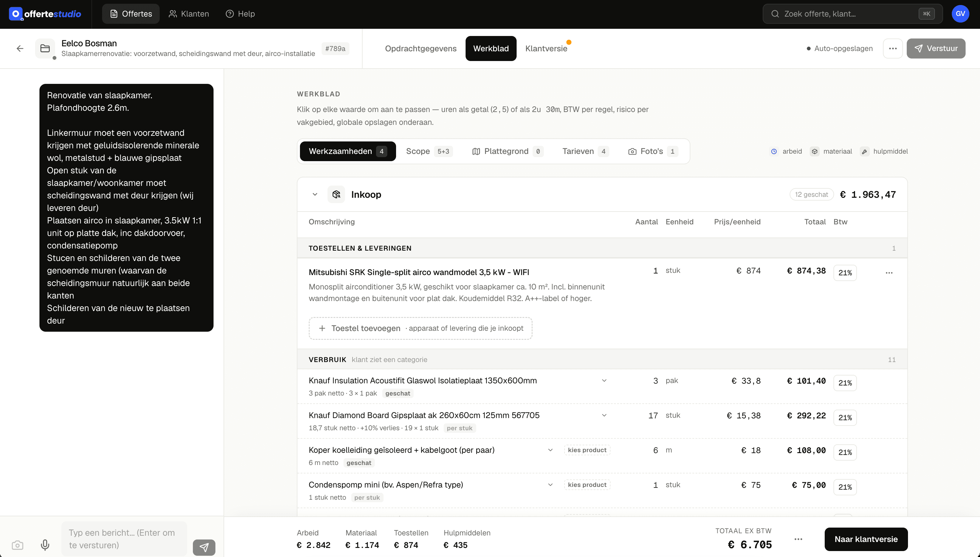Screen dimensions: 980x557
Task: Click the Renovatie van slaapkamer chat message
Action: (x=126, y=208)
